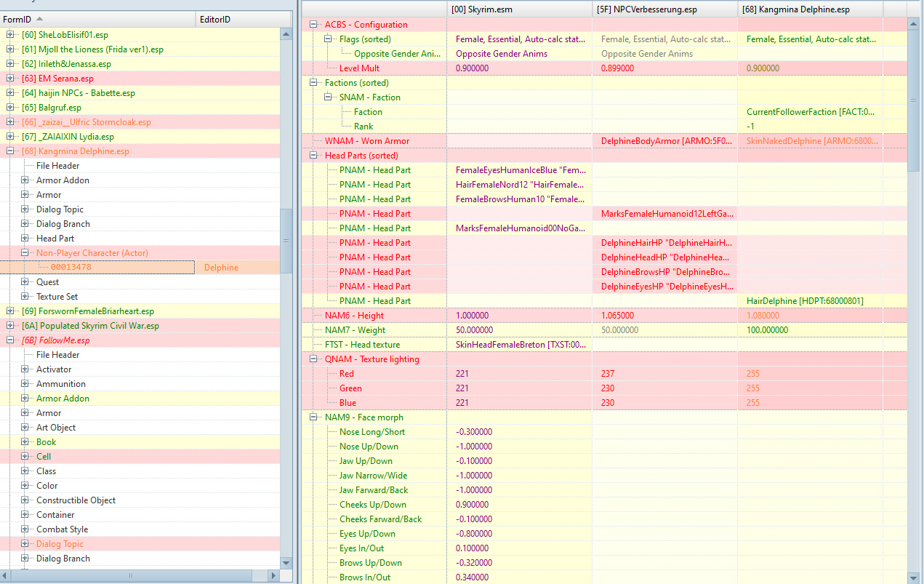
Task: Select the DelphineBodyArmor worn armor cell
Action: click(664, 141)
